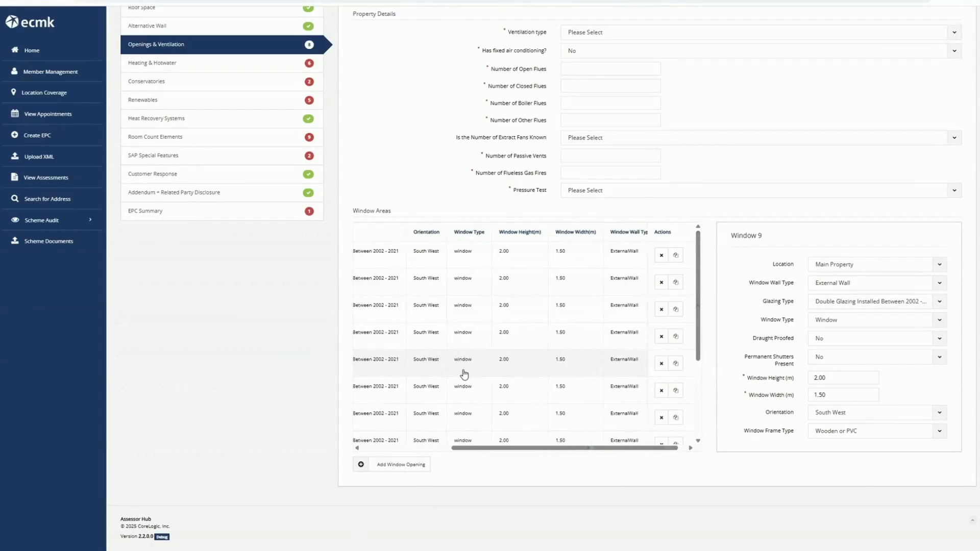This screenshot has width=980, height=551.
Task: Click the Upload XML upload icon
Action: coord(15,156)
